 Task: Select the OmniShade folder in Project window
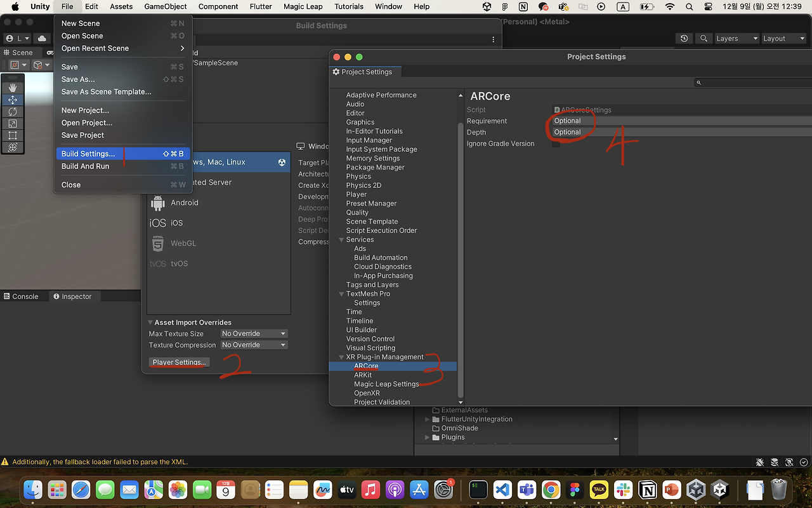(459, 429)
